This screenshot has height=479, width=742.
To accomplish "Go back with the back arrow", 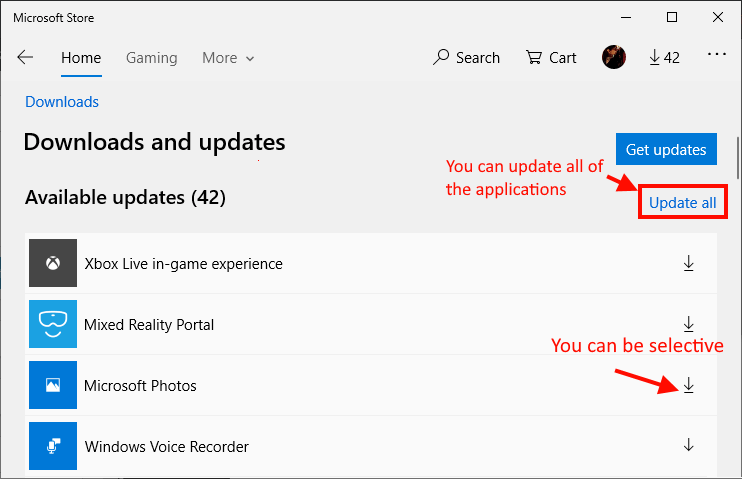I will coord(25,58).
